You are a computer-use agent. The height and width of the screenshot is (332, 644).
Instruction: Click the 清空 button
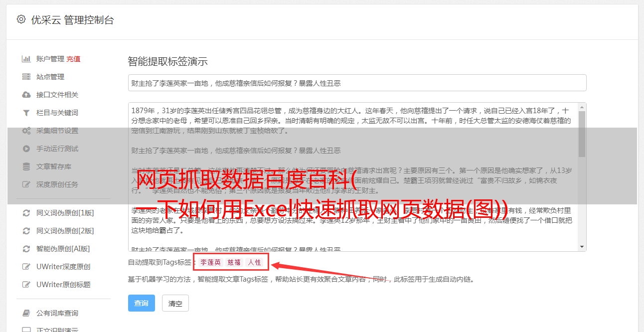pos(175,303)
